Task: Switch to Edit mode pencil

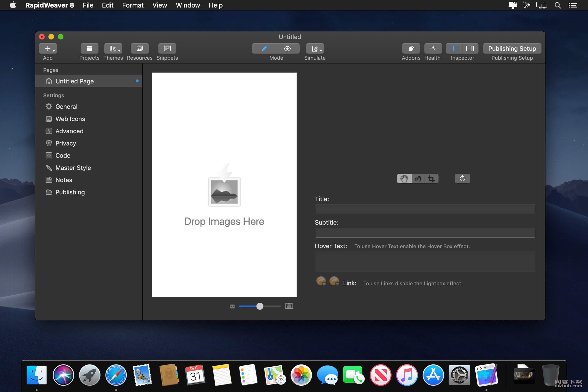Action: pyautogui.click(x=264, y=48)
